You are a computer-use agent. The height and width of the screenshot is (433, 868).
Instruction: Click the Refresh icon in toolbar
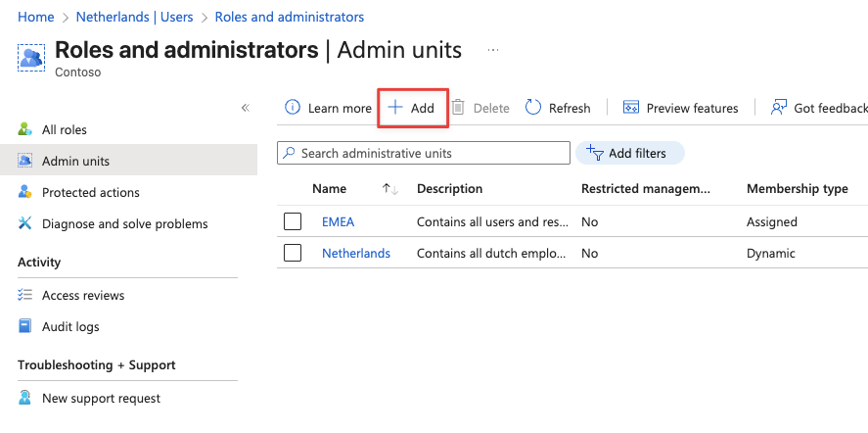(533, 108)
